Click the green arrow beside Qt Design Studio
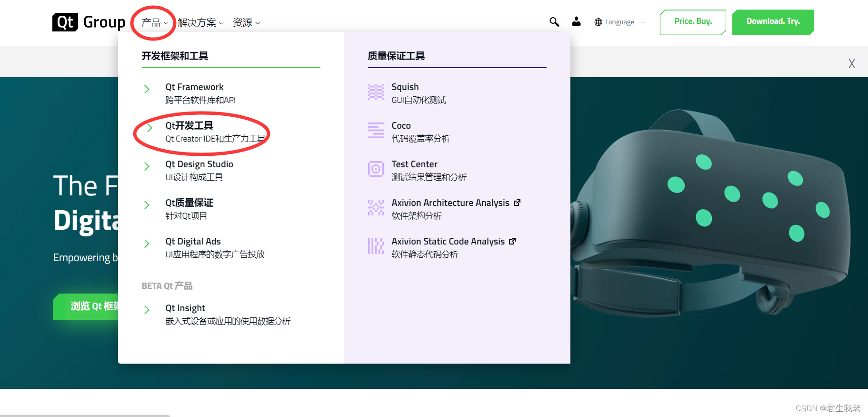This screenshot has height=417, width=868. 147,166
